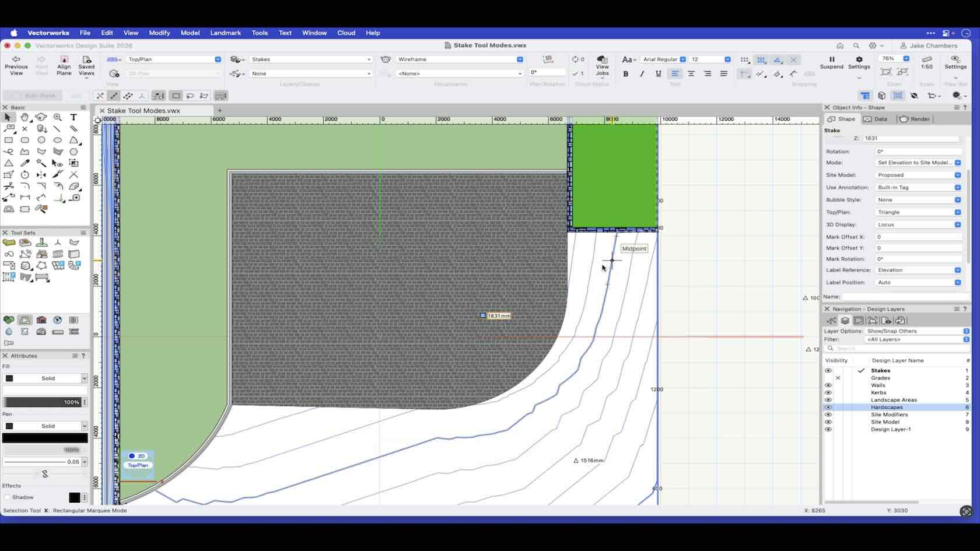Viewport: 980px width, 551px height.
Task: Open the Mode dropdown in Object Info
Action: click(x=919, y=163)
